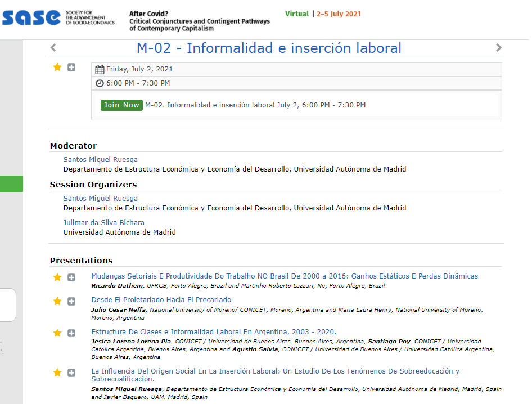Open Desde El Proletariado Hacia El Precariado
Image resolution: width=532 pixels, height=404 pixels.
[161, 300]
